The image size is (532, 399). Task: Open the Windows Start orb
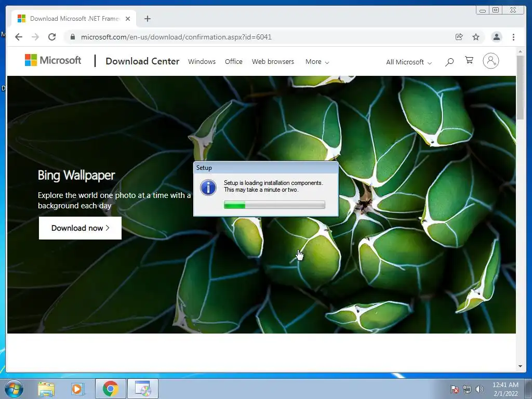(x=14, y=389)
